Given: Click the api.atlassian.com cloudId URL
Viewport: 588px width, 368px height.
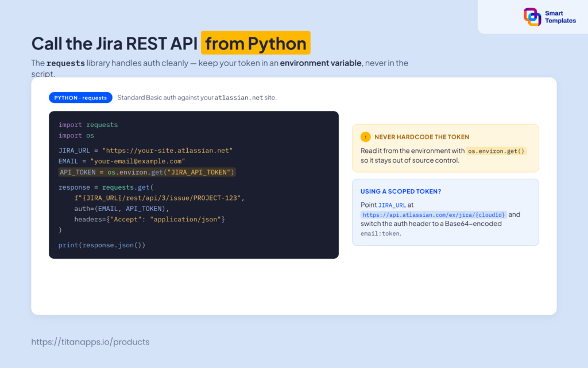Looking at the screenshot, I should (x=434, y=215).
